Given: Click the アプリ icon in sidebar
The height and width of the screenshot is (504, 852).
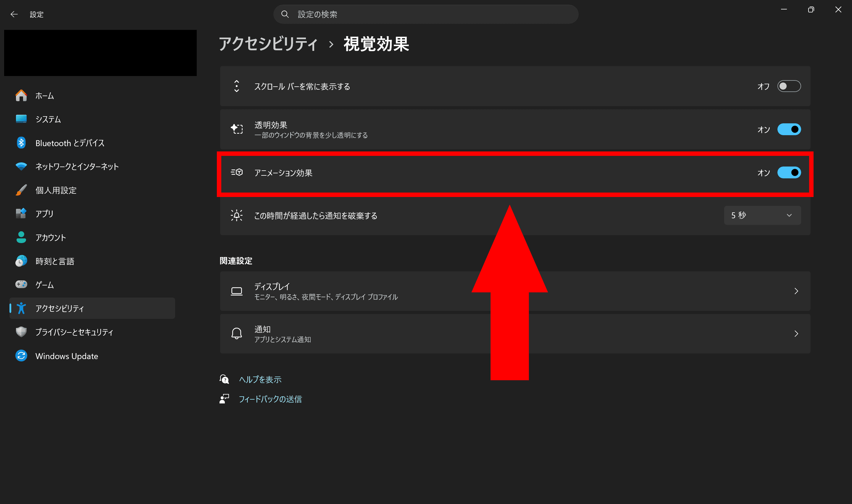Looking at the screenshot, I should [x=21, y=214].
